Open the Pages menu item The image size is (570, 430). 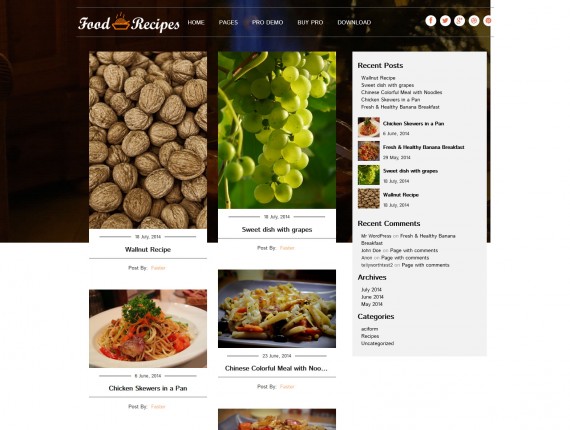[x=228, y=23]
